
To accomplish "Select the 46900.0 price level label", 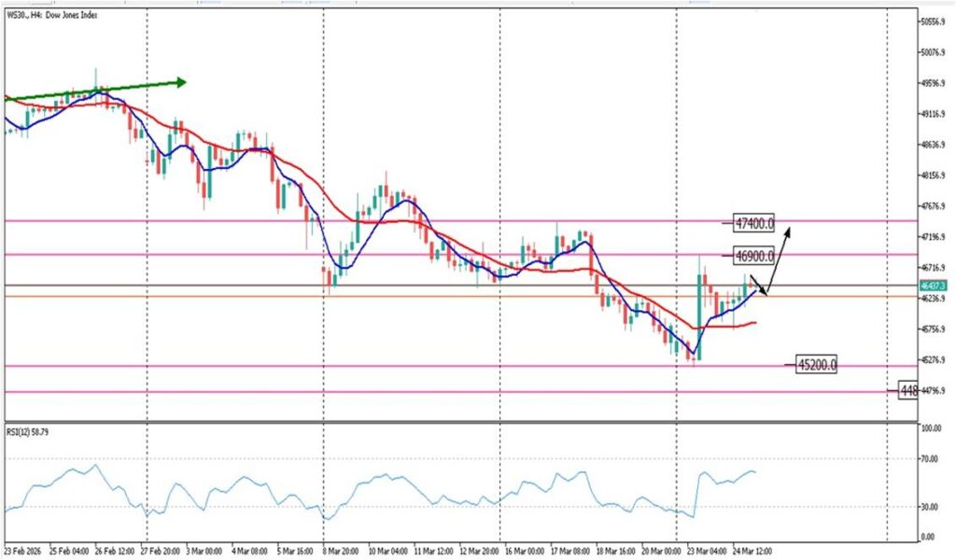I will [754, 255].
